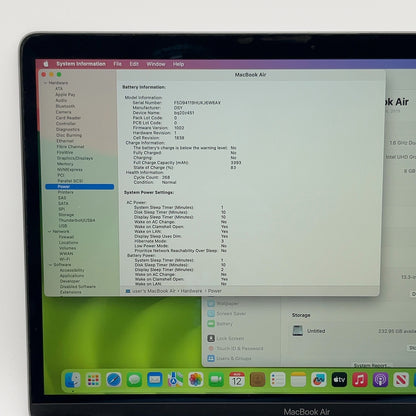Collapse the Network section in sidebar
The width and height of the screenshot is (416, 416).
pos(49,231)
